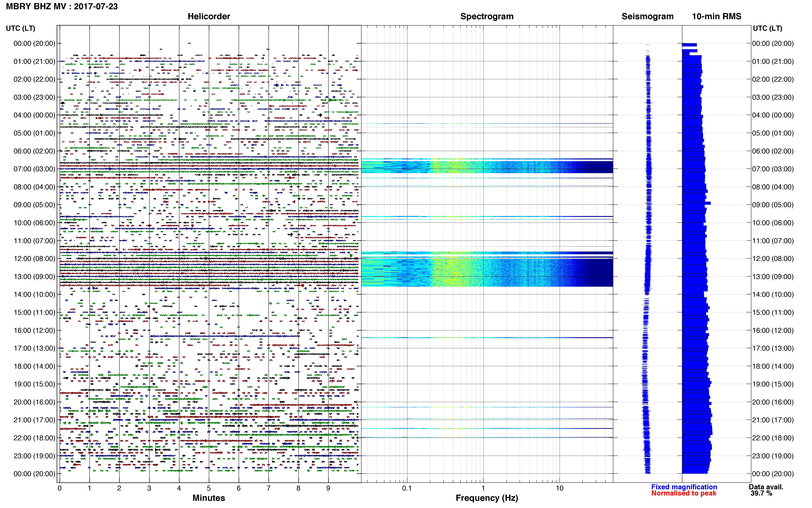Click the first RMS bar at 00:00
Image resolution: width=812 pixels, height=508 pixels.
pos(690,45)
